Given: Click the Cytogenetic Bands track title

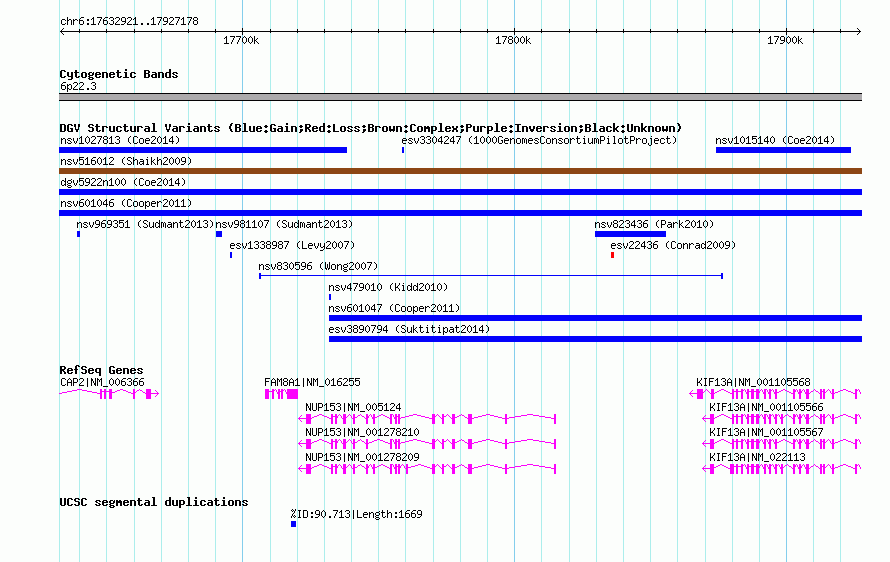Looking at the screenshot, I should point(119,74).
